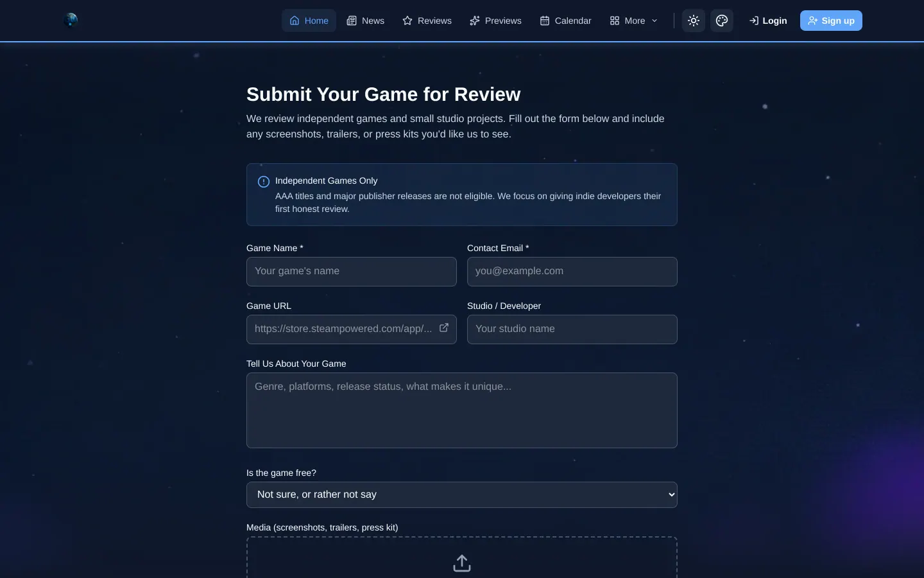
Task: Open the color theme palette icon
Action: 722,21
